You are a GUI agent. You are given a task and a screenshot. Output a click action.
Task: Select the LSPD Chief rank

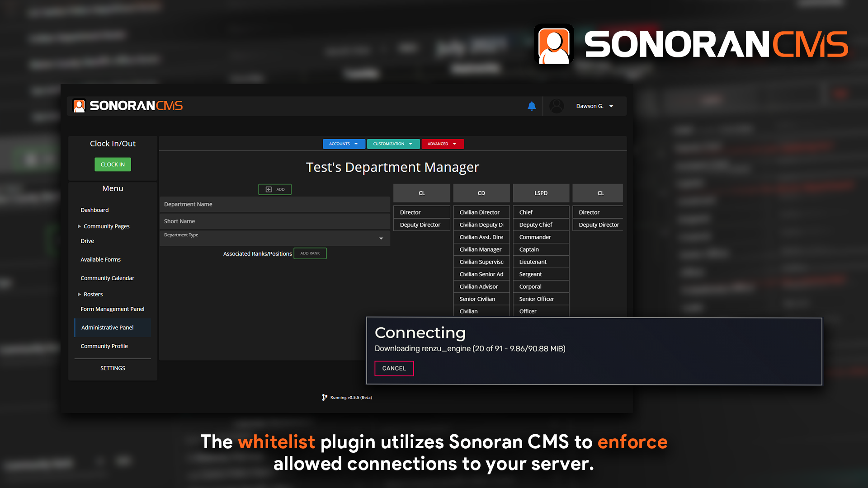point(541,212)
